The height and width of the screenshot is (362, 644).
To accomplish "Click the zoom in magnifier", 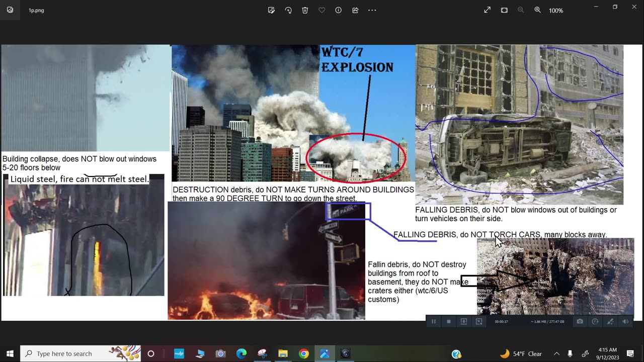I will point(537,10).
